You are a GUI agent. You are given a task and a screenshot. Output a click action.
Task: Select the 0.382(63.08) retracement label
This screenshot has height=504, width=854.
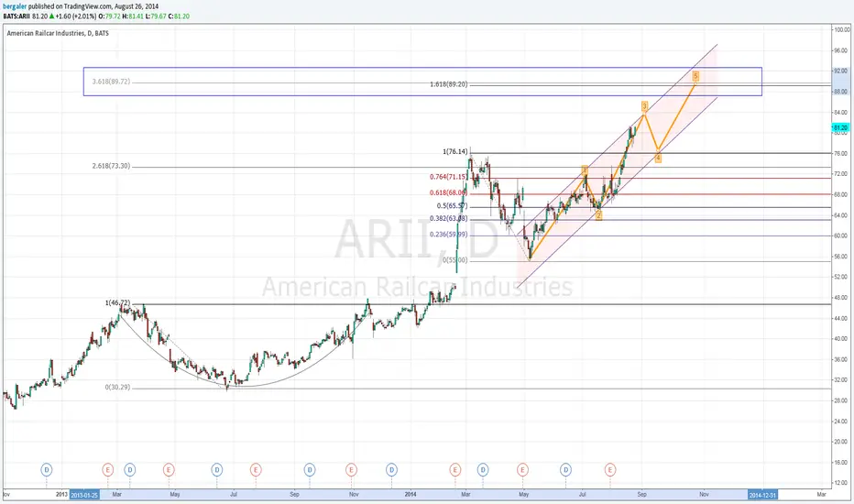[448, 218]
